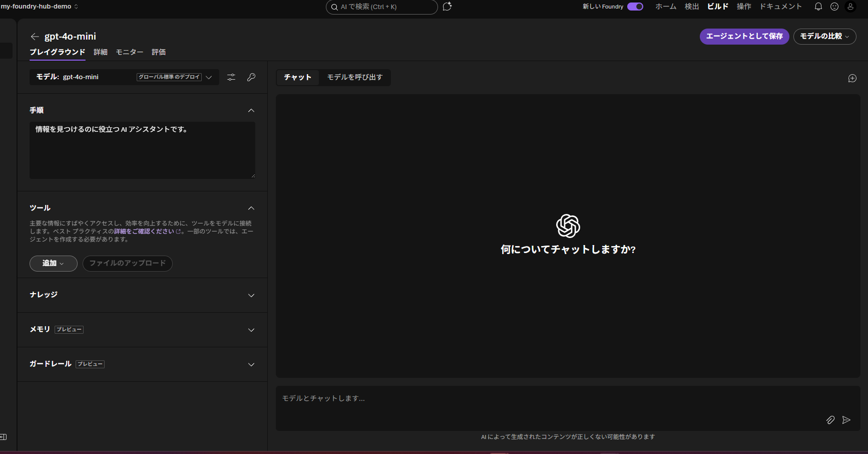Click the グローバル標準 のデプロイ badge
This screenshot has width=868, height=454.
[x=169, y=77]
